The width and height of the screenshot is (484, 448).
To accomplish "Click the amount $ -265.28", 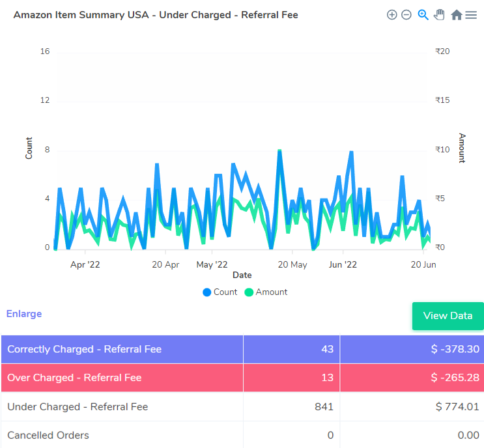I will pos(455,377).
